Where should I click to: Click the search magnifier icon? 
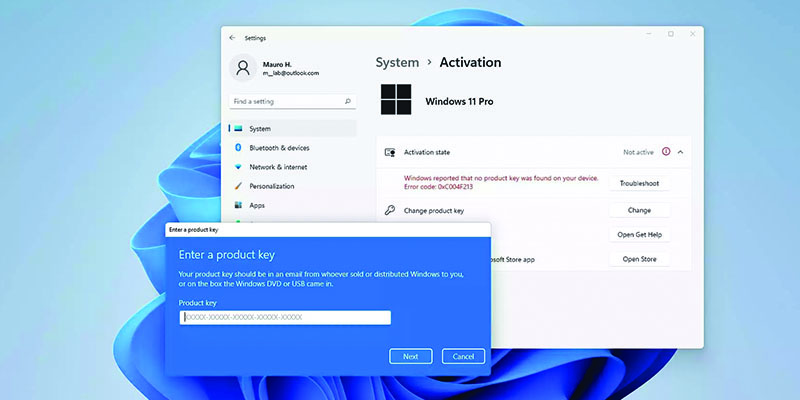pyautogui.click(x=347, y=101)
